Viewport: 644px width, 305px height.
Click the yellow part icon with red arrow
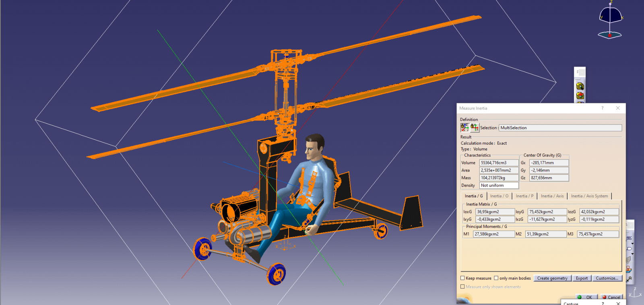[580, 96]
